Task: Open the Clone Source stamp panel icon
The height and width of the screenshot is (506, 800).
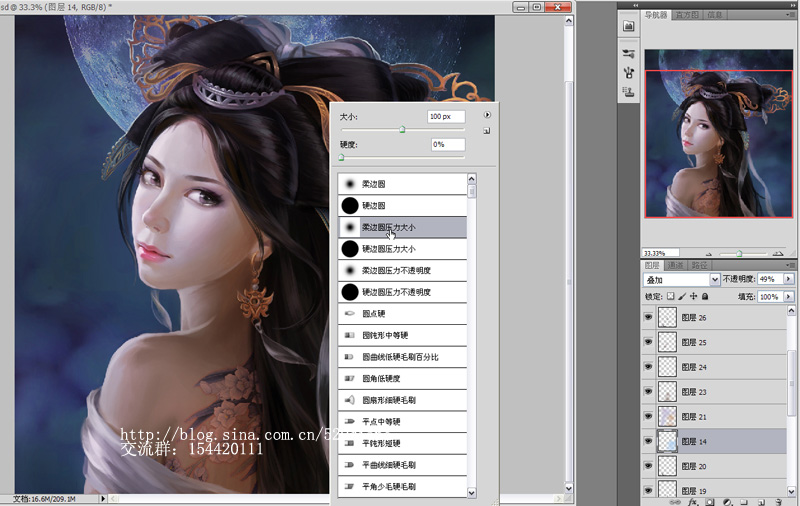Action: point(629,92)
